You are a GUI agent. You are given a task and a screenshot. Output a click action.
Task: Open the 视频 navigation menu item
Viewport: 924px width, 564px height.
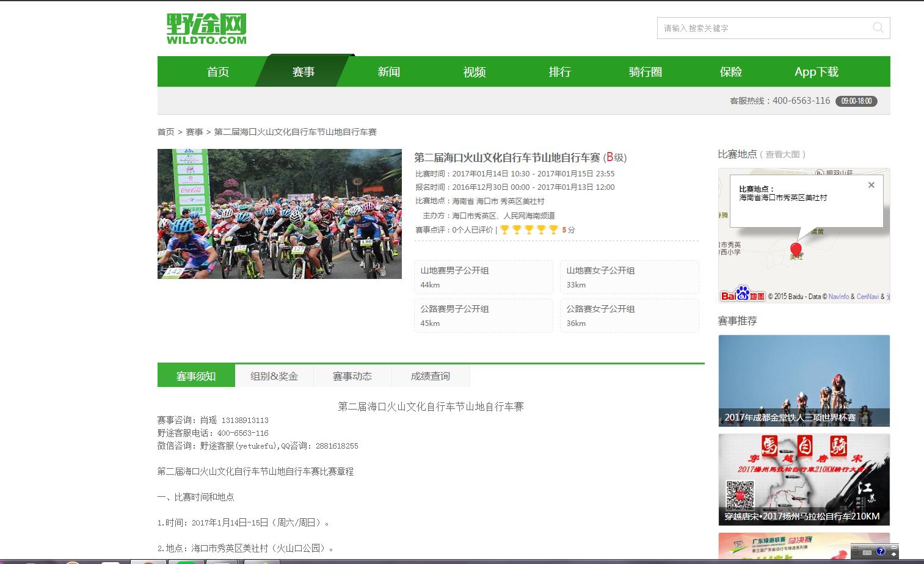(475, 71)
